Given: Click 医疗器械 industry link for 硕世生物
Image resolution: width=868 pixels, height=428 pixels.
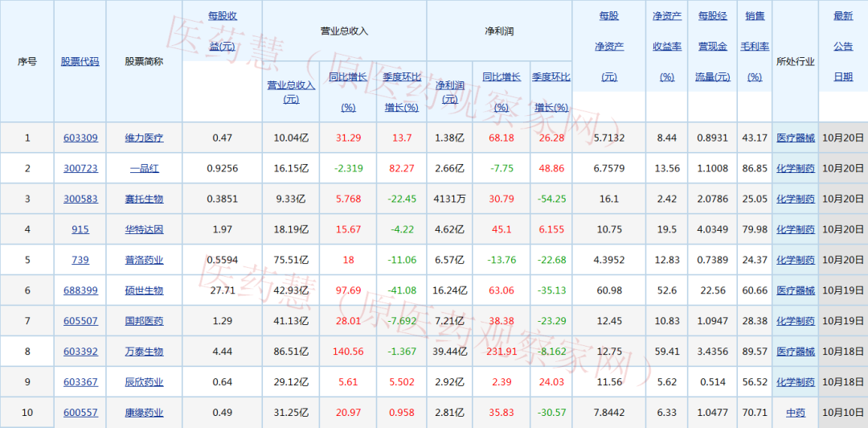Looking at the screenshot, I should coord(796,290).
